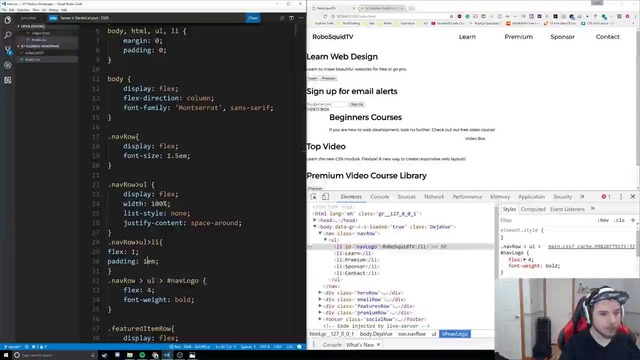Open the Debug view in activity bar
This screenshot has height=360, width=640.
7,65
